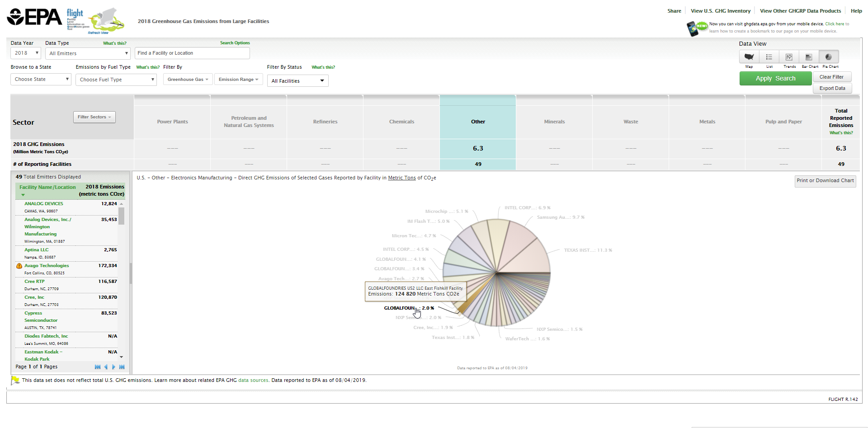The width and height of the screenshot is (868, 428).
Task: Go to previous page of emitters
Action: click(x=106, y=367)
